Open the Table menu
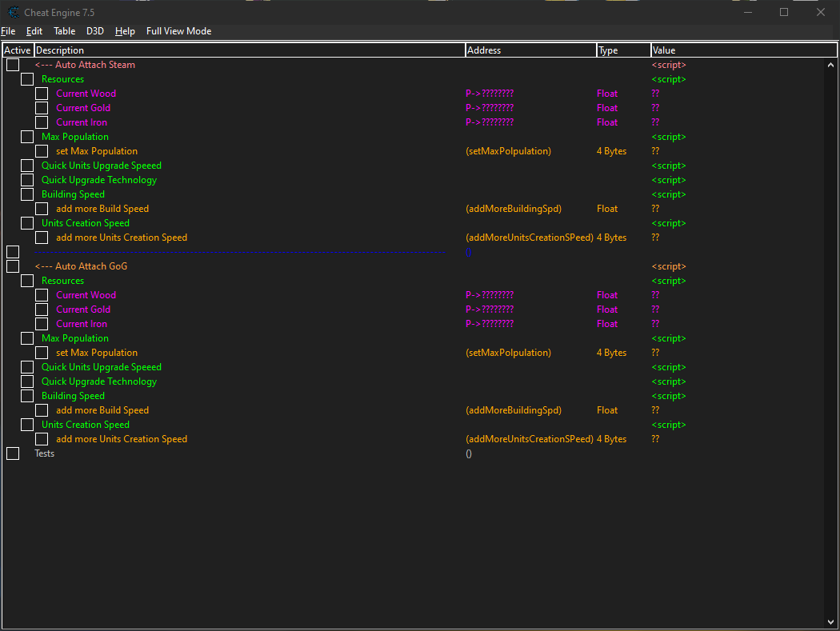Image resolution: width=840 pixels, height=631 pixels. [x=64, y=31]
